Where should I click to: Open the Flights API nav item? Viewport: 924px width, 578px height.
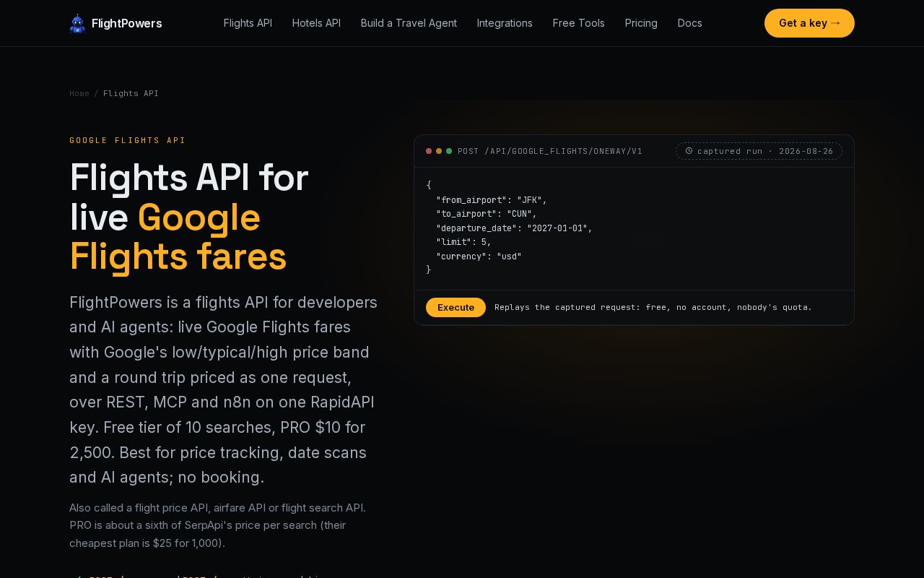tap(248, 23)
